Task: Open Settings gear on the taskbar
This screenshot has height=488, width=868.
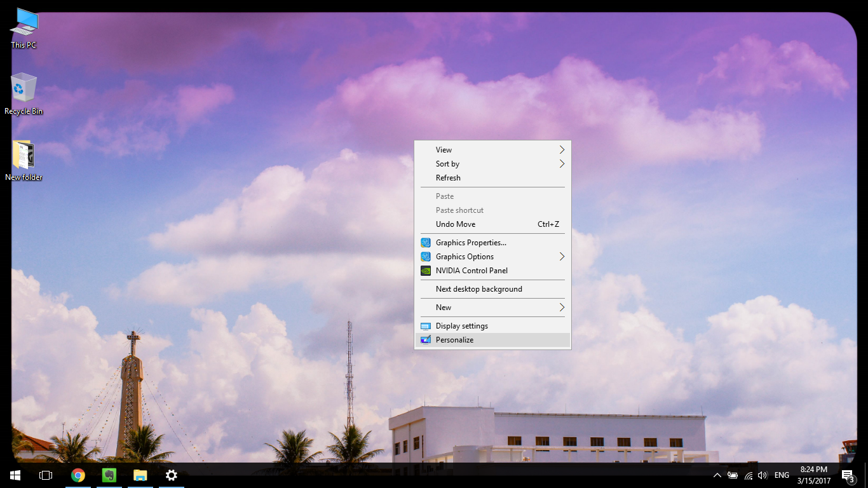Action: pyautogui.click(x=172, y=475)
